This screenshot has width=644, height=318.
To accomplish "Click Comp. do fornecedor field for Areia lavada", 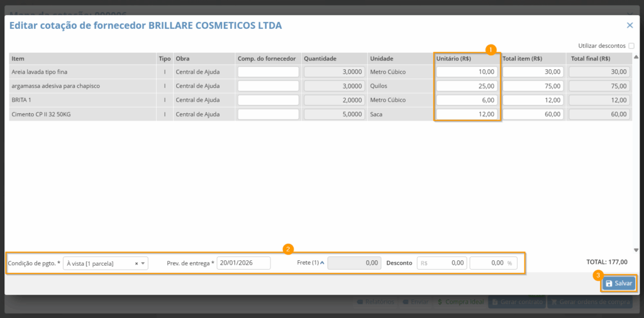I will [x=268, y=72].
